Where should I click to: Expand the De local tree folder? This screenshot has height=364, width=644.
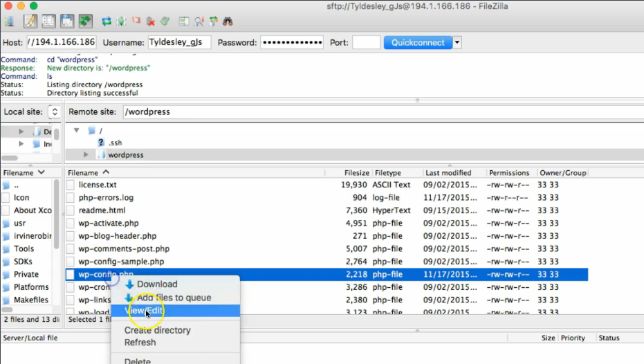[21, 131]
